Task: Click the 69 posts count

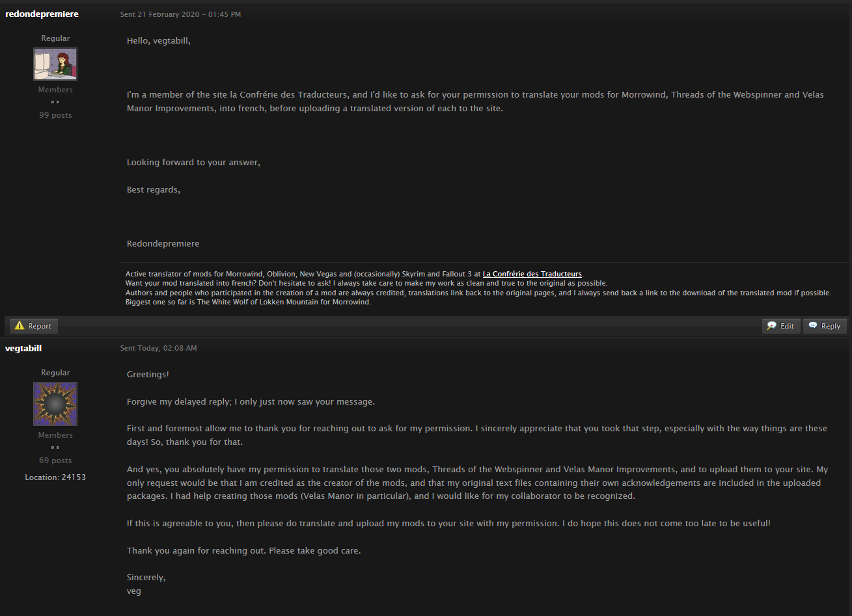Action: [55, 461]
